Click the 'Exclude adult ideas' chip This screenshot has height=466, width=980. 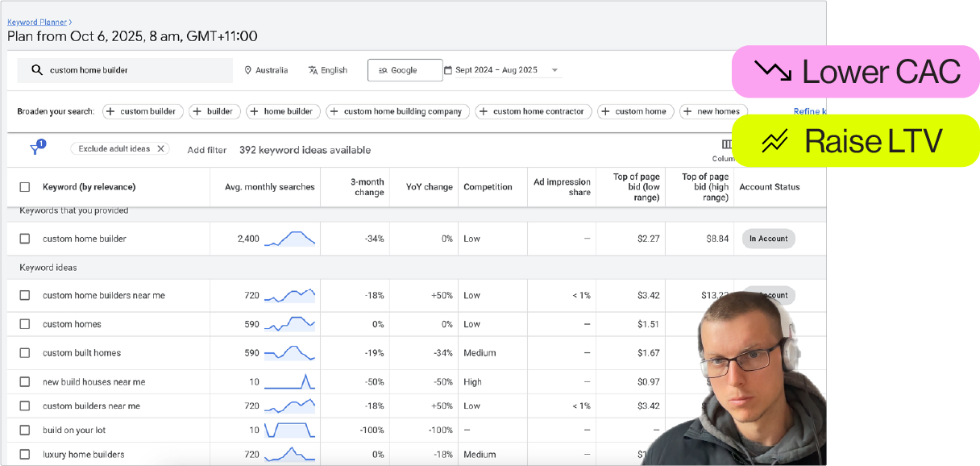click(120, 148)
